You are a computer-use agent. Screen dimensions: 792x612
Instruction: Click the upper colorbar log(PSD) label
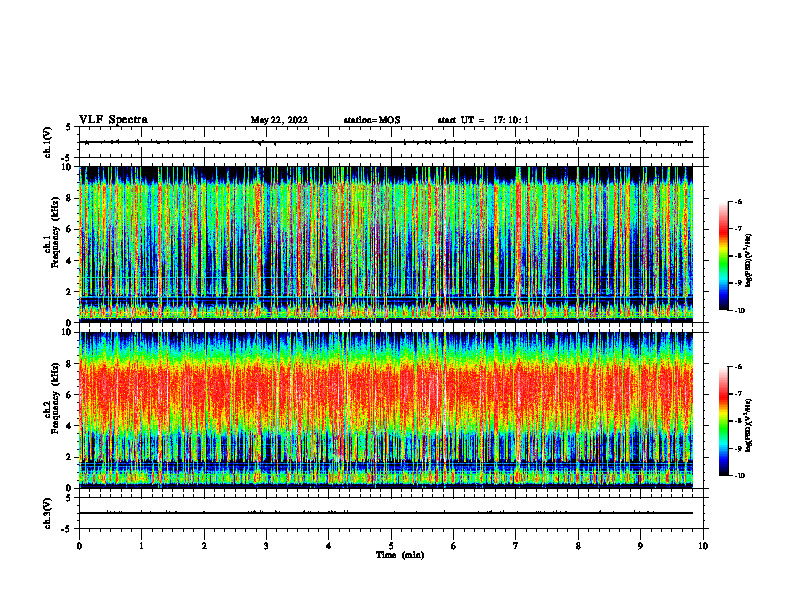tap(749, 260)
